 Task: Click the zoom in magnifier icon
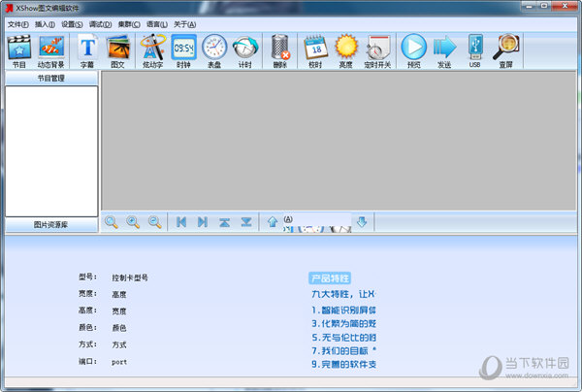[x=133, y=222]
